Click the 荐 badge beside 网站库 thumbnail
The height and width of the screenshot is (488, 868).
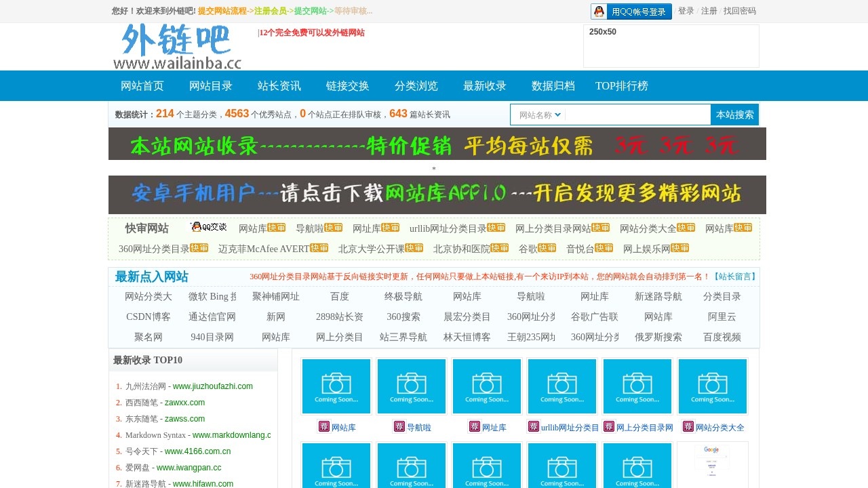(324, 426)
